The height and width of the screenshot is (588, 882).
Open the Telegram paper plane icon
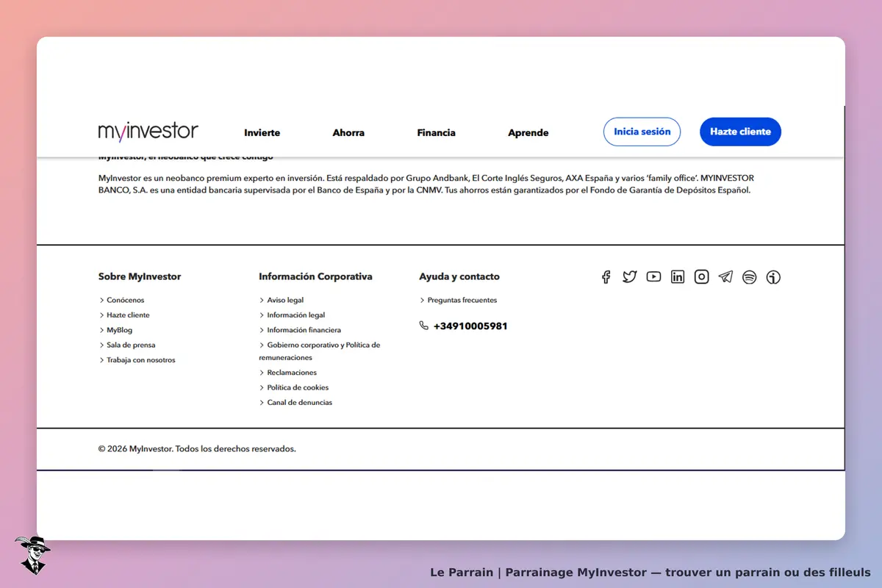click(725, 277)
